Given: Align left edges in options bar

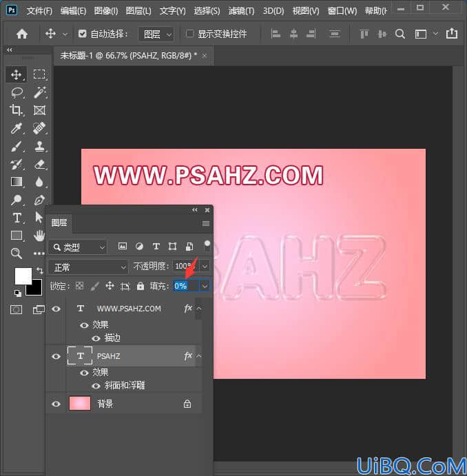Looking at the screenshot, I should (x=276, y=34).
